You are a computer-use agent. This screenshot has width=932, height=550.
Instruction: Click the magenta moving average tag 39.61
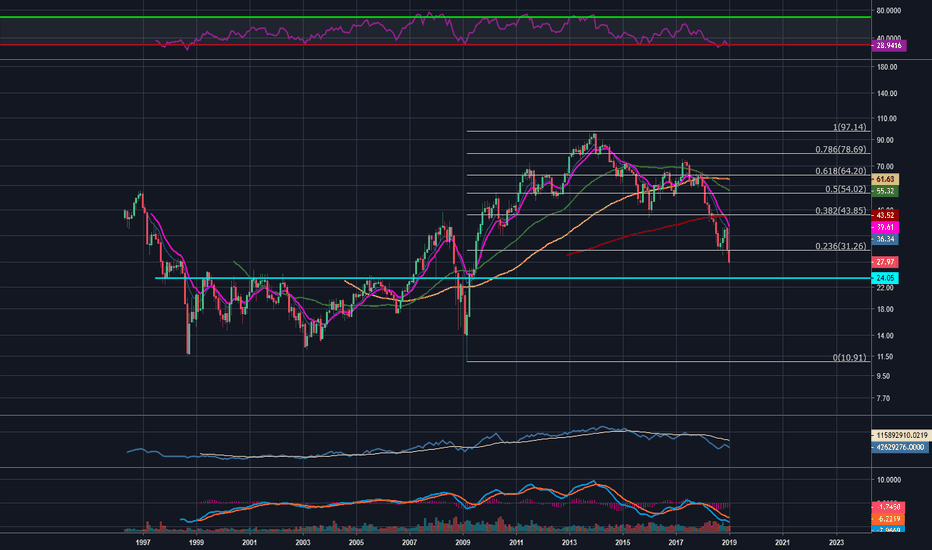tap(885, 227)
